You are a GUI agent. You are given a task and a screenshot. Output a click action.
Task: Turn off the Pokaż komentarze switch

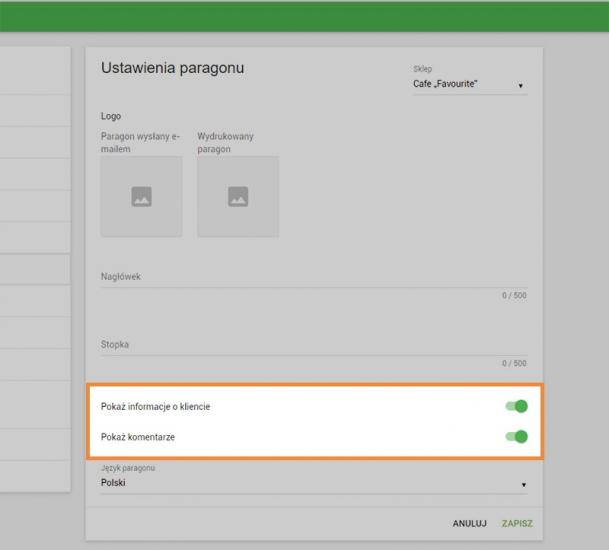pyautogui.click(x=516, y=436)
